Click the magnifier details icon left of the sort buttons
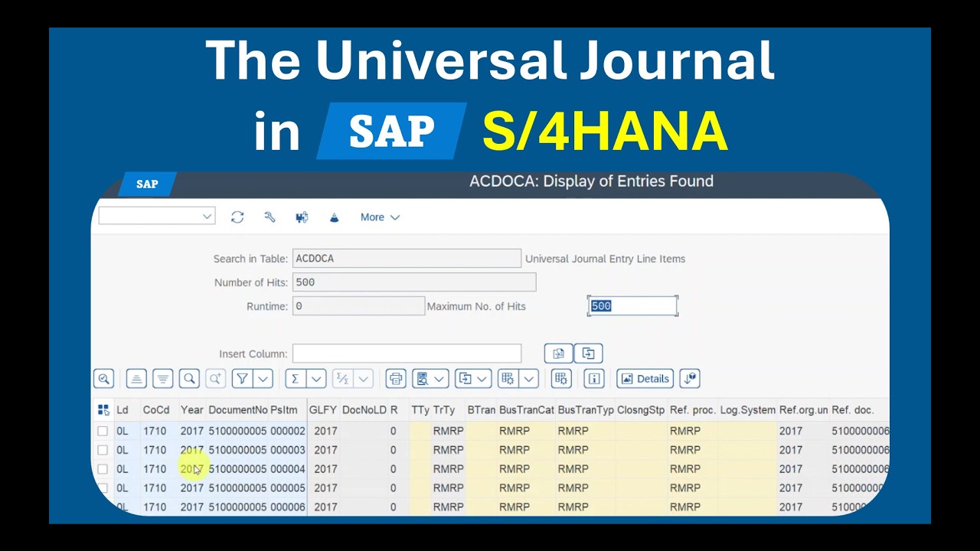The image size is (980, 551). click(x=104, y=378)
